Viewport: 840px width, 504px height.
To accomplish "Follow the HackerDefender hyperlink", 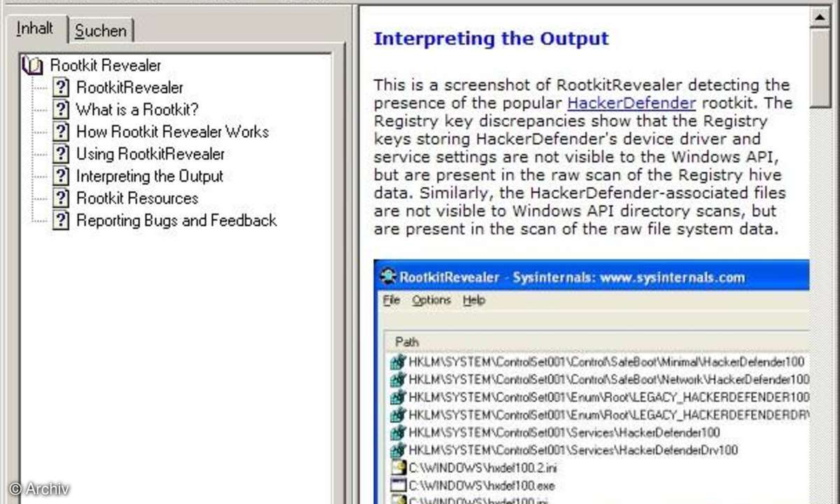I will pyautogui.click(x=631, y=104).
